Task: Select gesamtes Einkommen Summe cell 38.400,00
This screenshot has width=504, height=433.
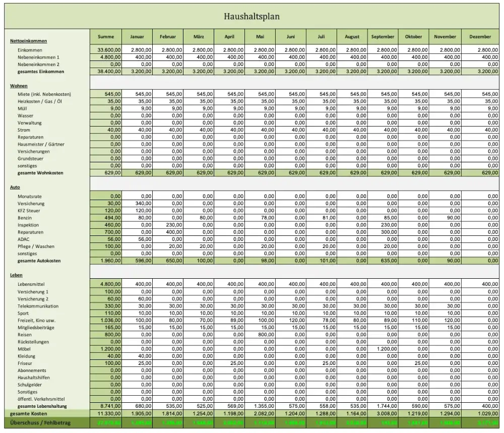Action: click(106, 72)
